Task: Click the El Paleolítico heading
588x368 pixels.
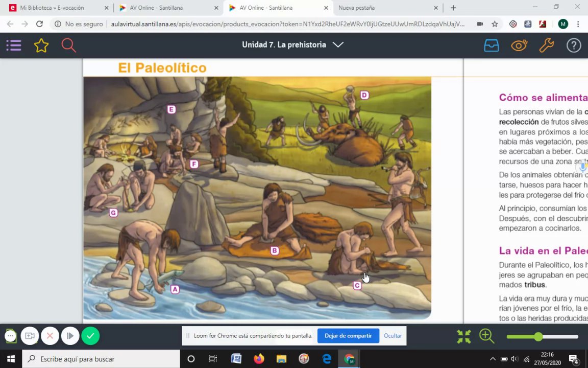Action: (162, 67)
